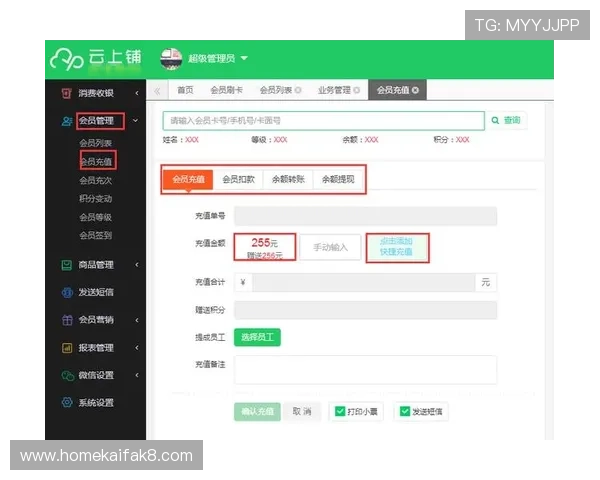The image size is (600, 480).
Task: Open 会员签到 in the sidebar
Action: 96,235
